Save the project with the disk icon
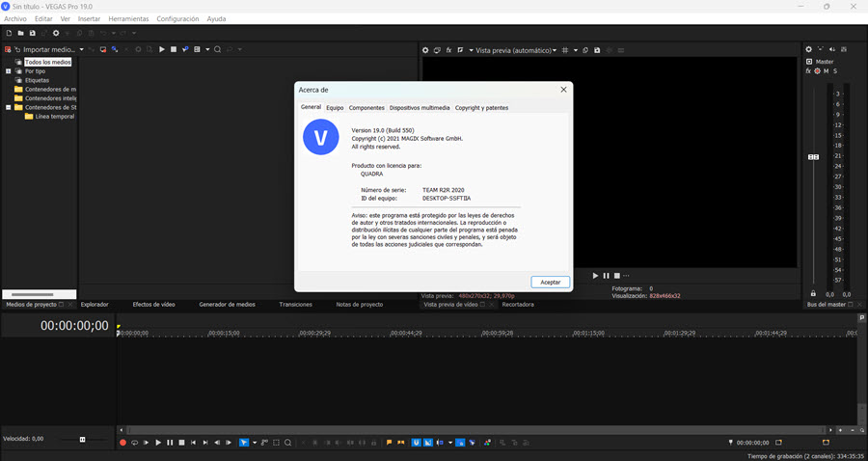 click(x=32, y=33)
